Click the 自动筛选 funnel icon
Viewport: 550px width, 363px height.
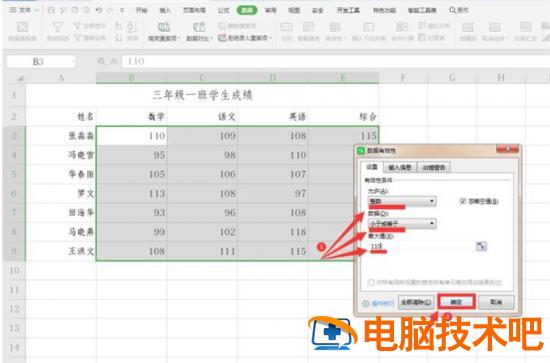pyautogui.click(x=57, y=27)
